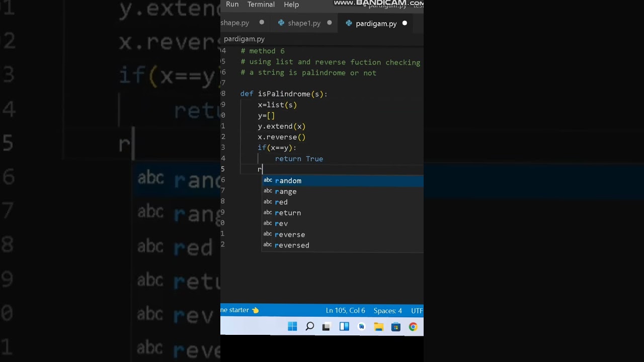
Task: Click the UTF encoding status item
Action: [x=417, y=311]
